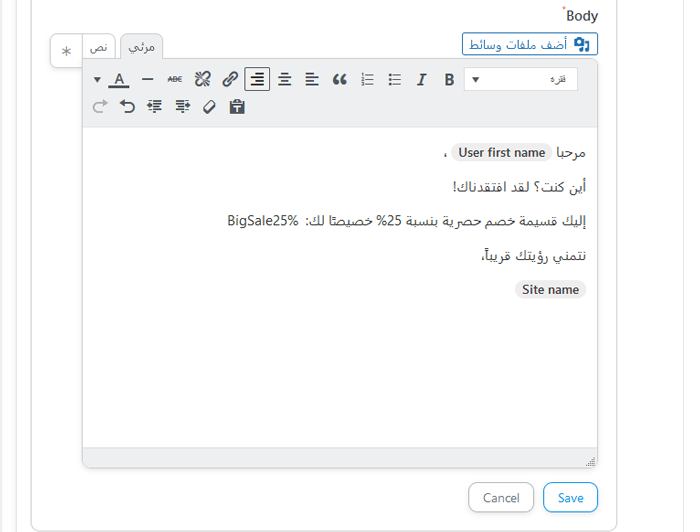Viewport: 700px width, 532px height.
Task: Insert horizontal line
Action: (x=147, y=79)
